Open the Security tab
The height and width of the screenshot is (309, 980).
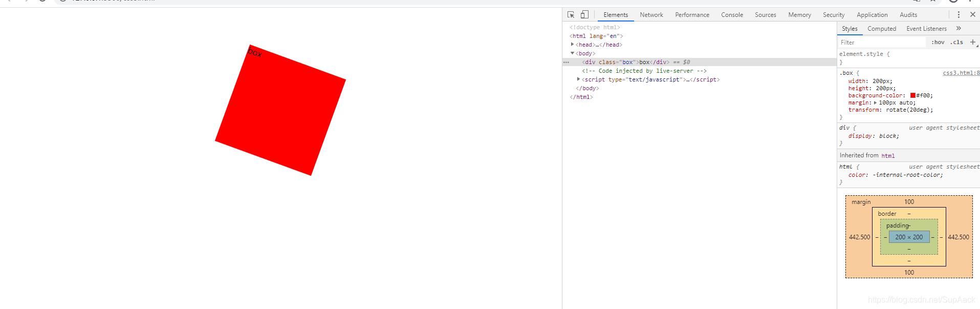[x=834, y=15]
